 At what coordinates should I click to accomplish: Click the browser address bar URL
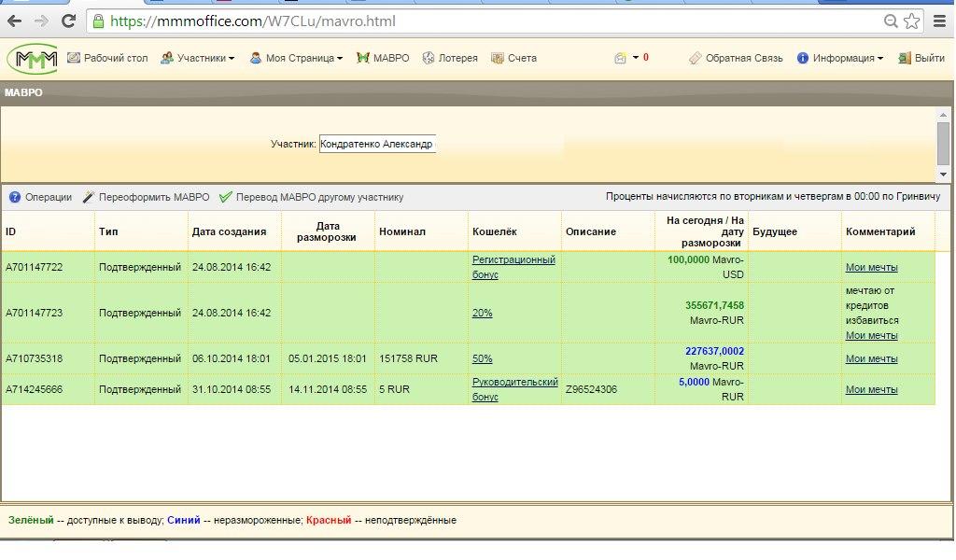tap(253, 21)
